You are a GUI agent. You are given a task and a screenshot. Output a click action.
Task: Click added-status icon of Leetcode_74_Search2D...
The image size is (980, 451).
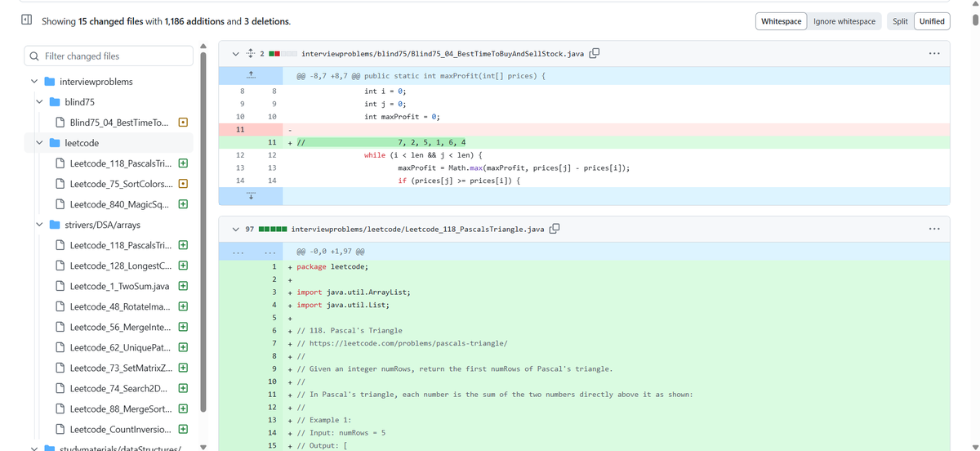(x=184, y=388)
